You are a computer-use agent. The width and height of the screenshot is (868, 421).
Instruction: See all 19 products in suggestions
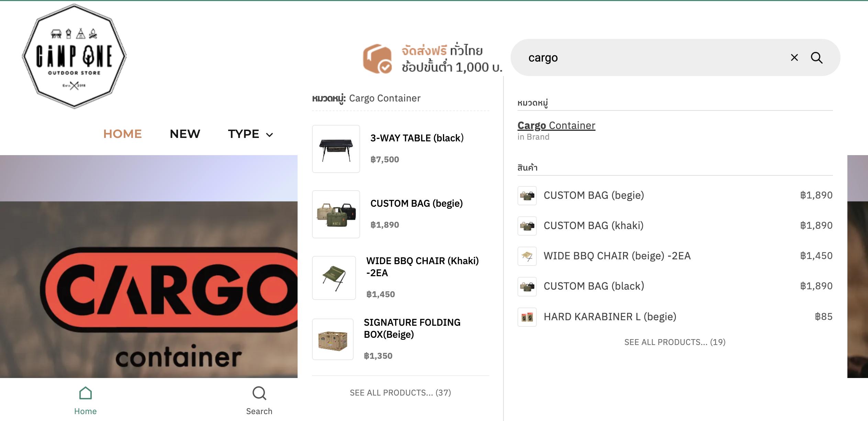click(675, 342)
